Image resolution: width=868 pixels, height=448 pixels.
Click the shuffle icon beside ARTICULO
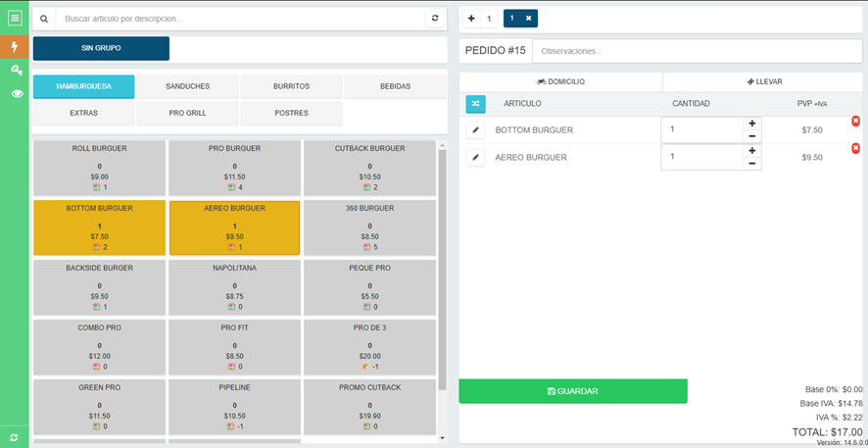(x=475, y=104)
